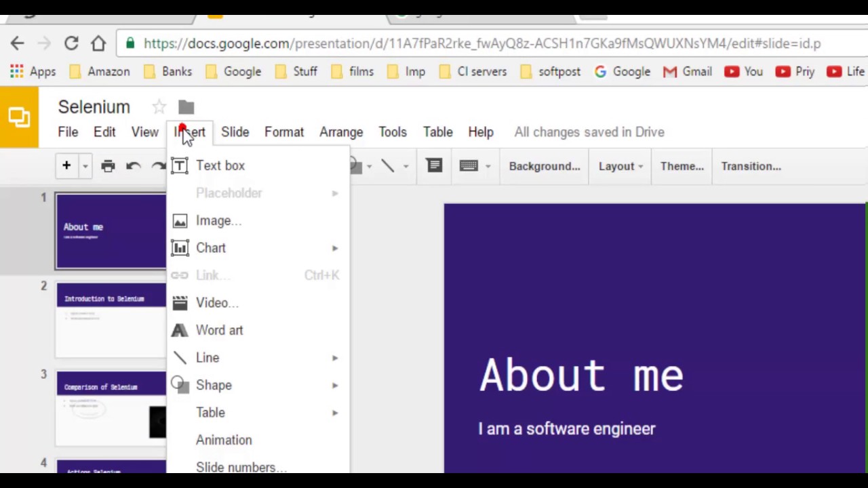Choose Video... from Insert menu
The height and width of the screenshot is (488, 868).
258,303
